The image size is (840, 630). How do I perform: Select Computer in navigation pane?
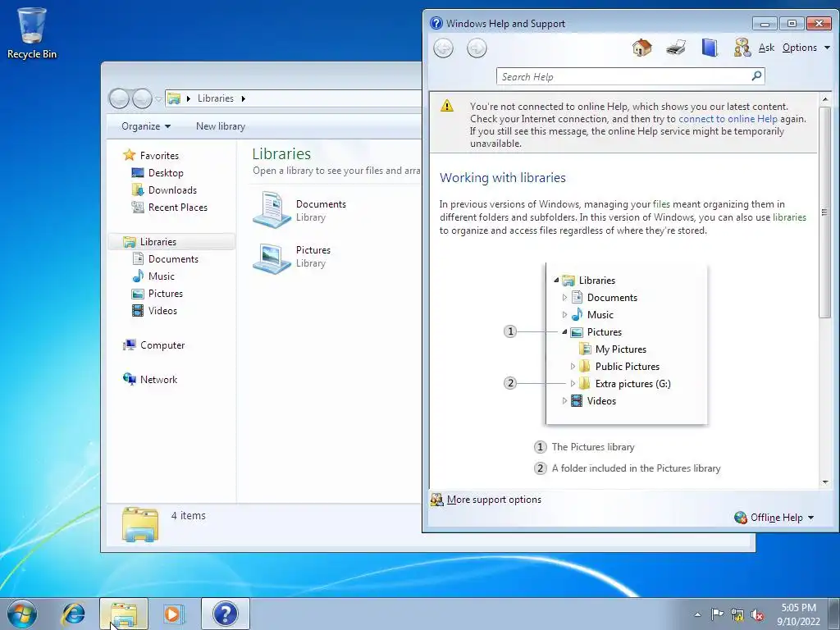point(162,345)
